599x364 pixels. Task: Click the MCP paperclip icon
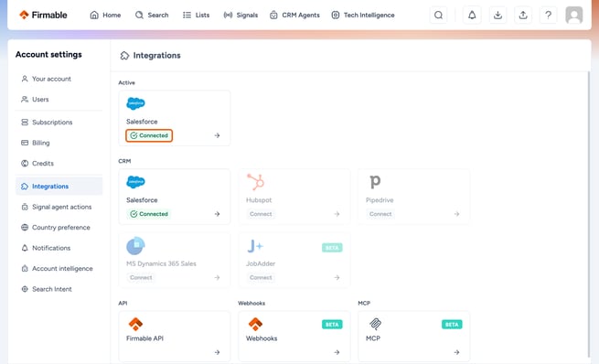pos(375,324)
